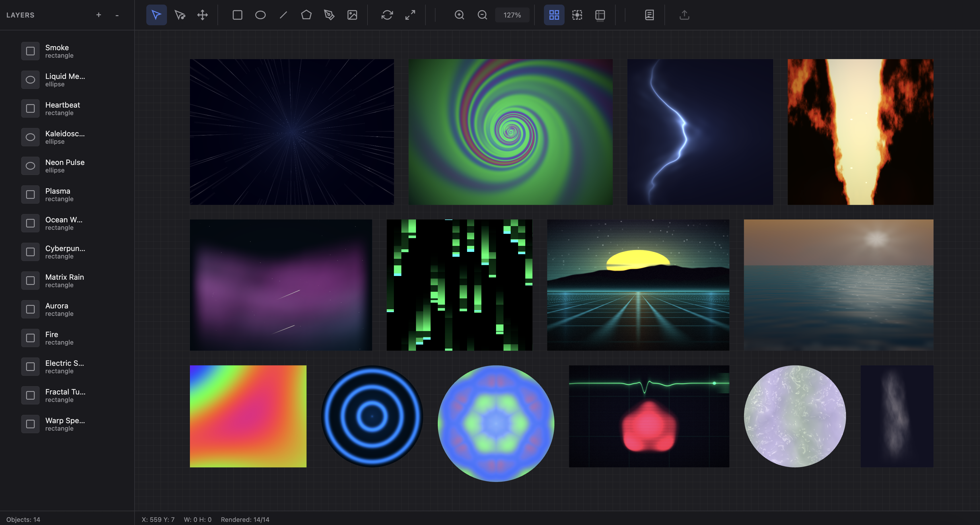Select the insert image tool
Viewport: 980px width, 525px height.
click(352, 15)
